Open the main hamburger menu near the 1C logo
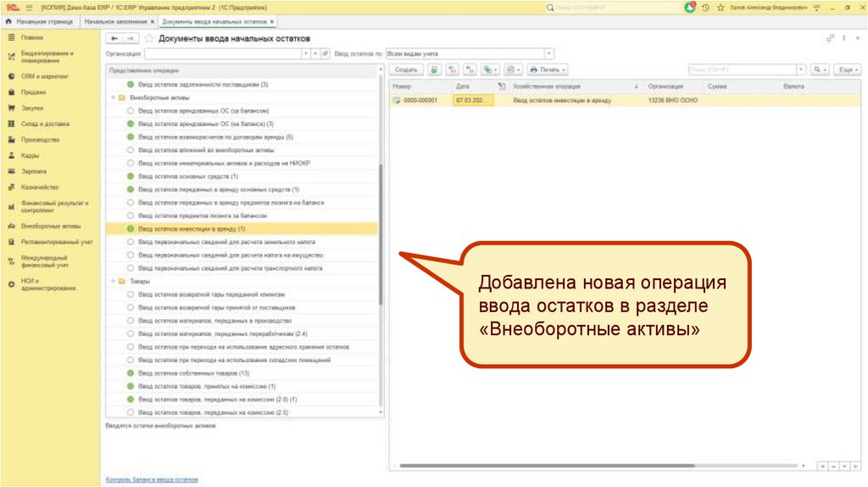 click(x=30, y=7)
